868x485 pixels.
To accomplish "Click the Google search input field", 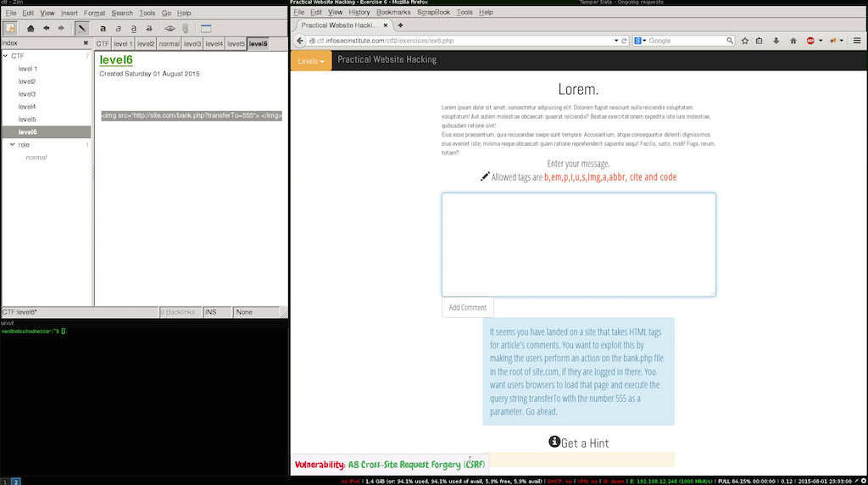I will click(687, 41).
